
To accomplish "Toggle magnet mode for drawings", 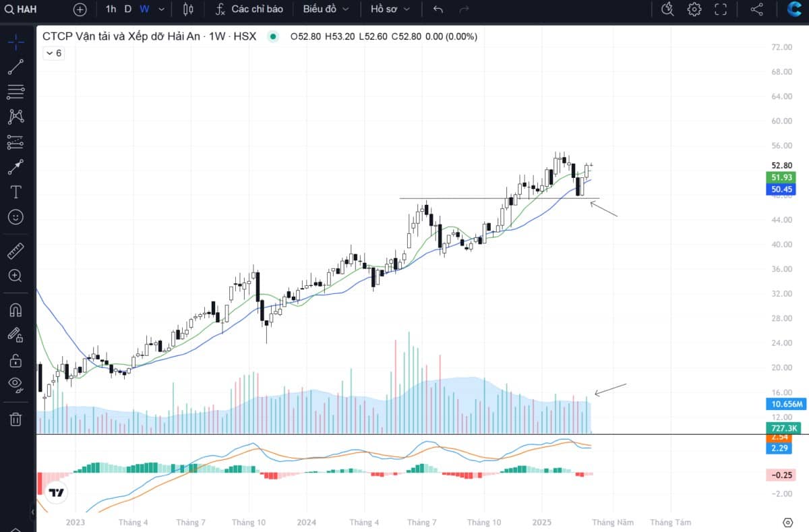I will click(16, 310).
